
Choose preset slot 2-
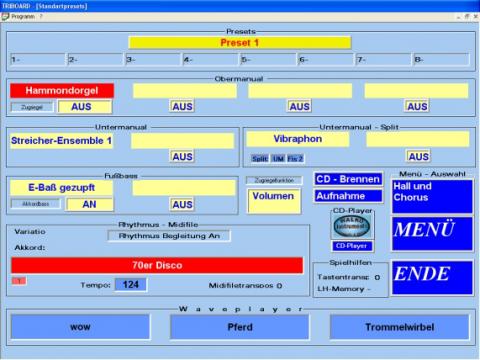[95, 60]
